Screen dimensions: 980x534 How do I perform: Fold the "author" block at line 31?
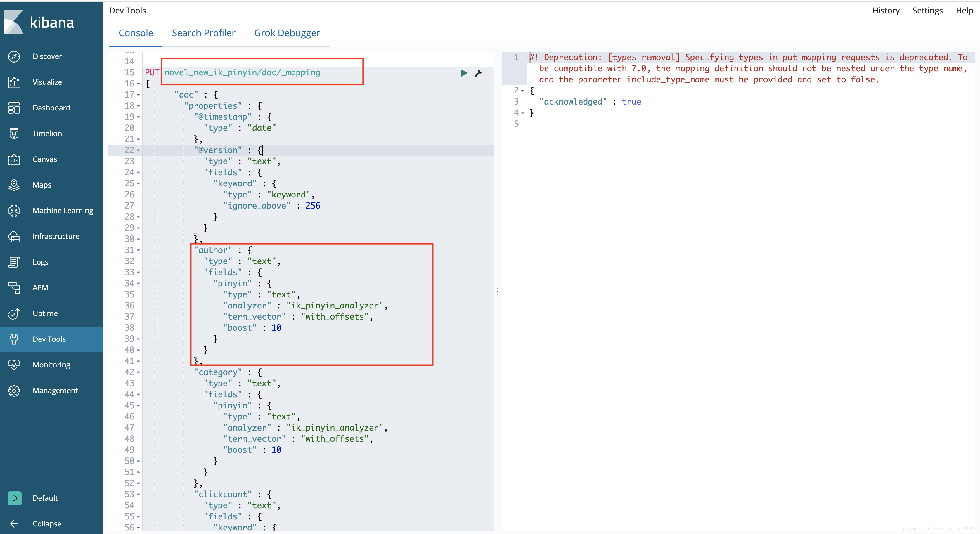(138, 250)
